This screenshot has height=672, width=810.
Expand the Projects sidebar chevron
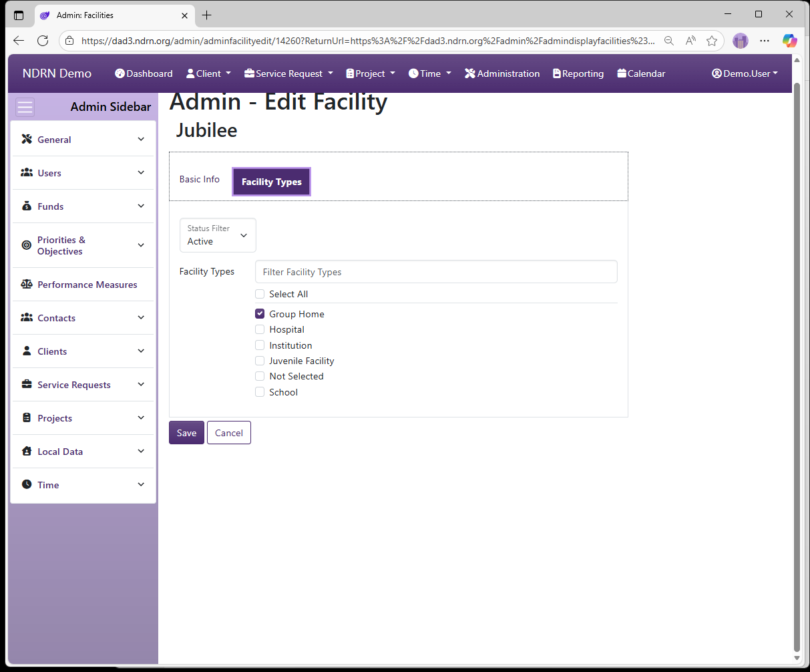pos(141,417)
